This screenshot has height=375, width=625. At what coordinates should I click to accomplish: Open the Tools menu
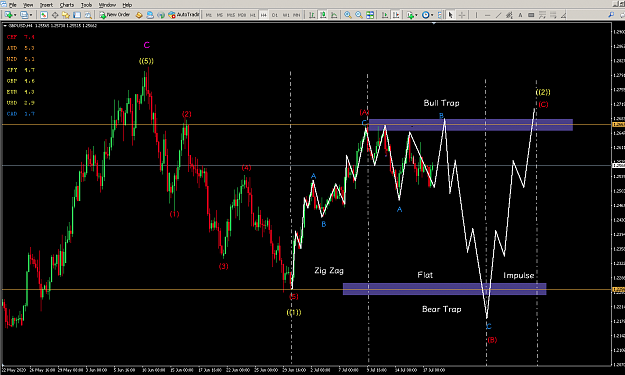click(86, 5)
